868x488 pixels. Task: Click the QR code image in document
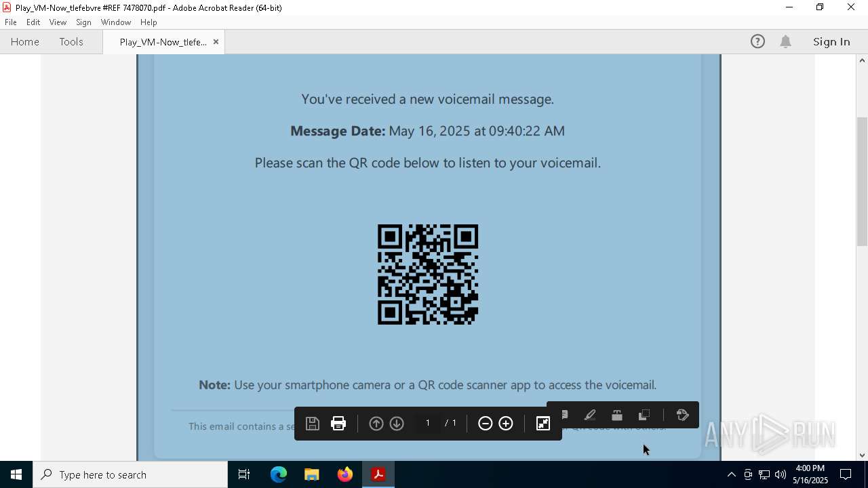click(428, 274)
